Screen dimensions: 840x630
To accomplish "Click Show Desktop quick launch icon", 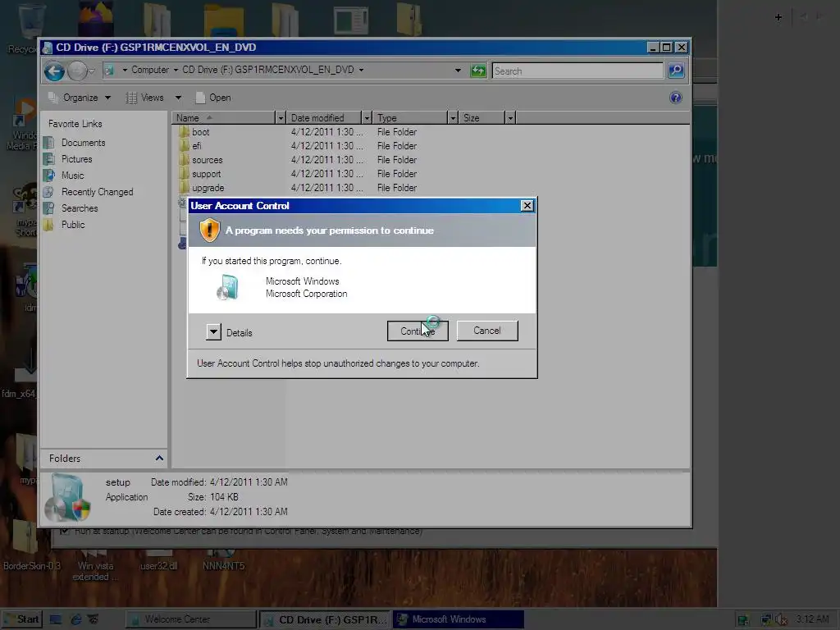I will coord(55,619).
